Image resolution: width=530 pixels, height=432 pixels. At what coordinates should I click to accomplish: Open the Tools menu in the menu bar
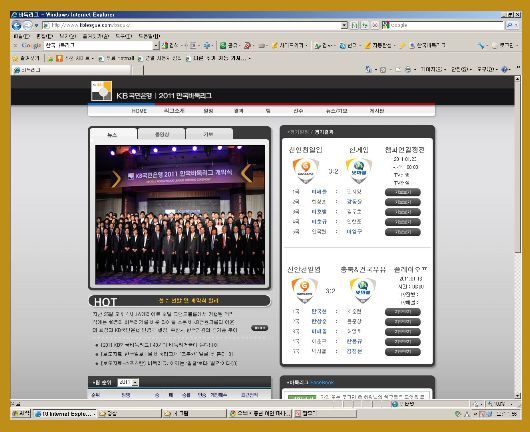click(123, 36)
